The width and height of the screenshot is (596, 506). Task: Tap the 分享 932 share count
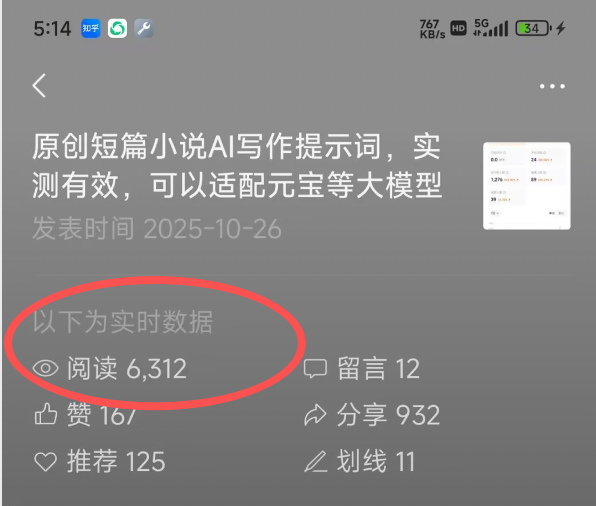[388, 415]
